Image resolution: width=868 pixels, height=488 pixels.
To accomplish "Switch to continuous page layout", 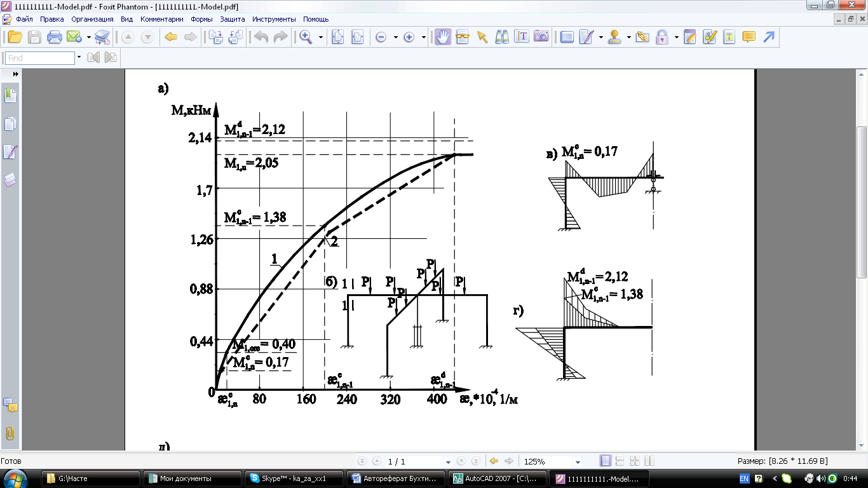I will 620,461.
